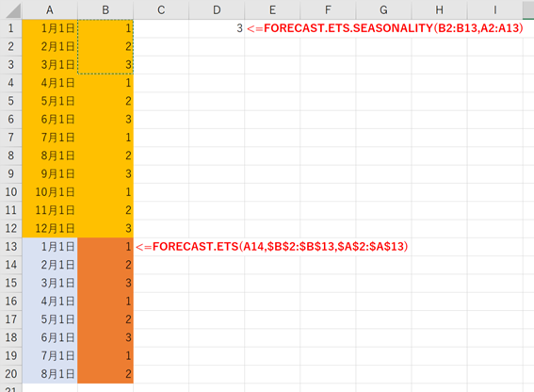Click the select-all corner triangle
The image size is (534, 392).
(x=13, y=11)
